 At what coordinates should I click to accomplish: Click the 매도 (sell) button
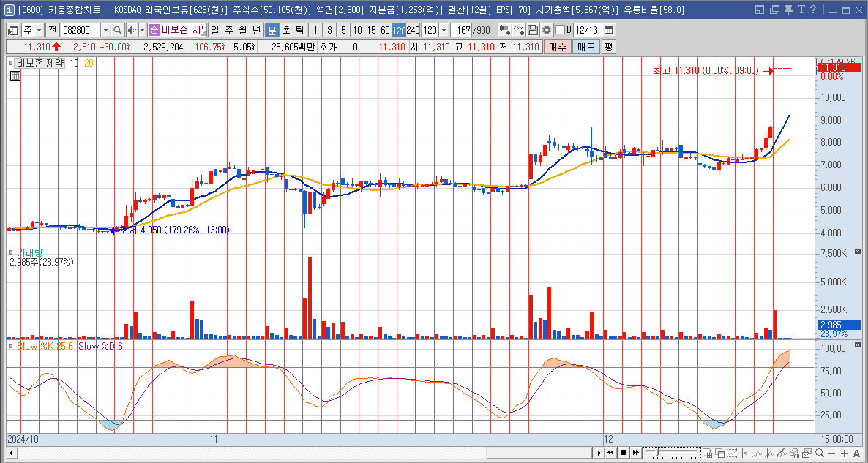pyautogui.click(x=585, y=47)
